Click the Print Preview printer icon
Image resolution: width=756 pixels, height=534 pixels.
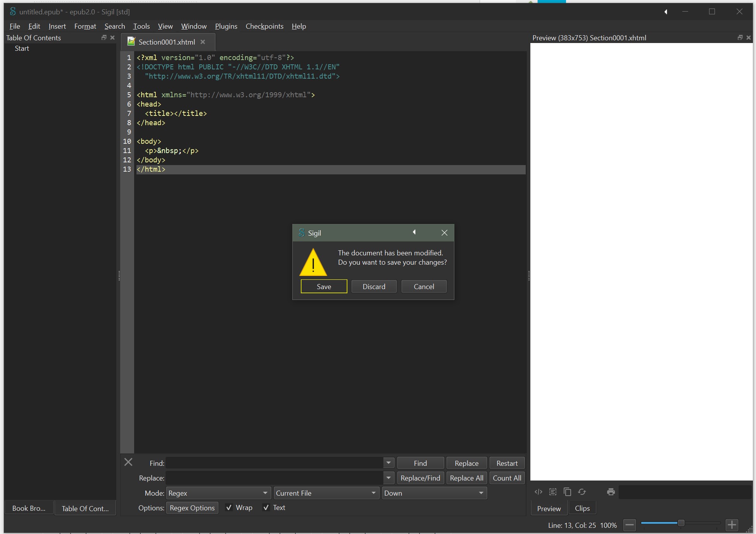point(611,492)
